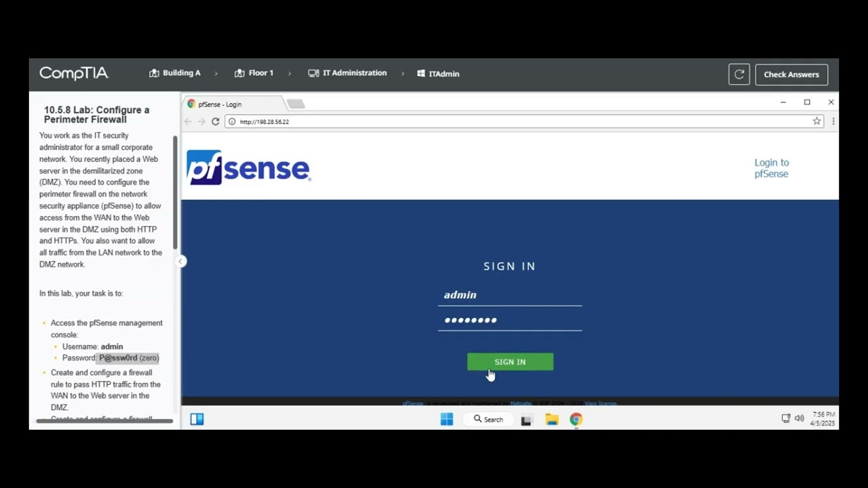This screenshot has width=868, height=488.
Task: Maximize the browser window
Action: coord(807,102)
